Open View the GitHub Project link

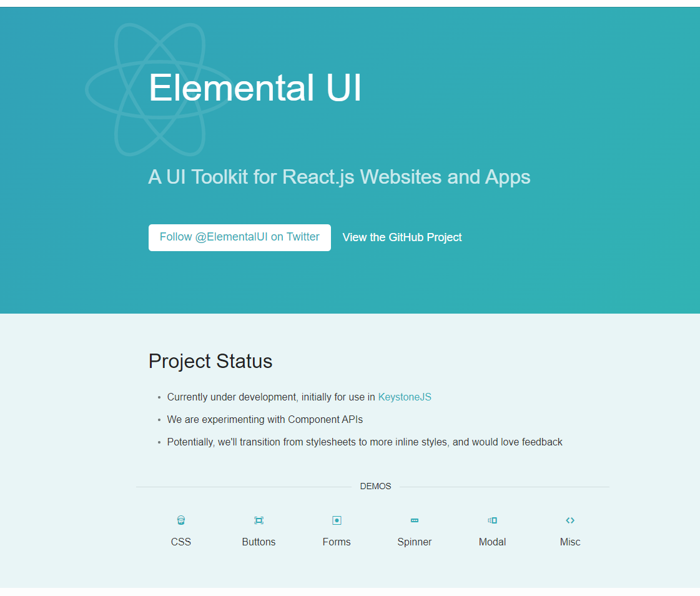[x=402, y=237]
